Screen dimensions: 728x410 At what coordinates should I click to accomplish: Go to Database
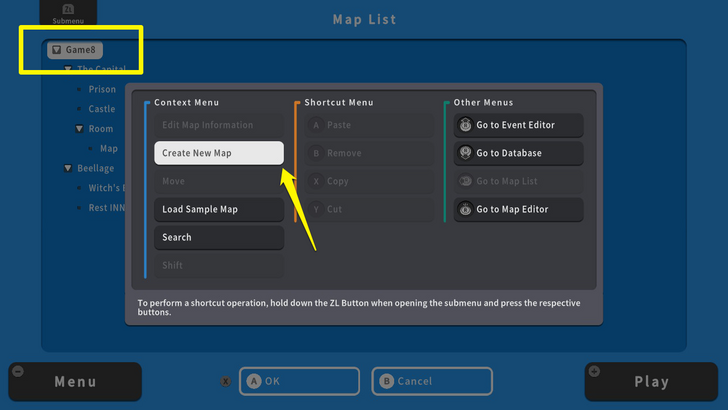[x=519, y=153]
